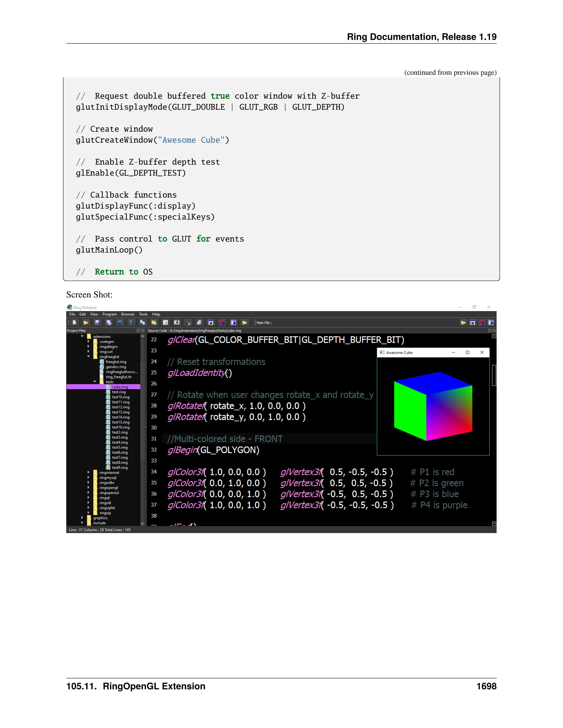Click the Save As toolbar icon

click(109, 322)
